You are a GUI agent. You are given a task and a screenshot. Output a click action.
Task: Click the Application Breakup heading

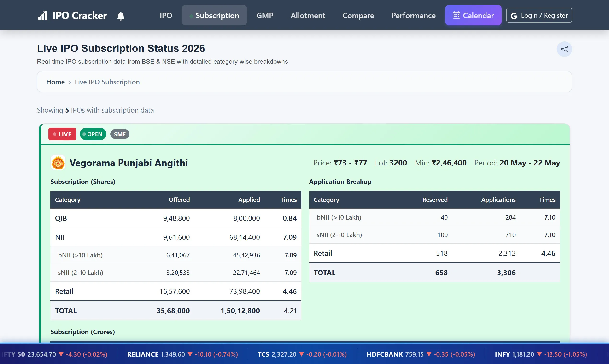pyautogui.click(x=340, y=182)
